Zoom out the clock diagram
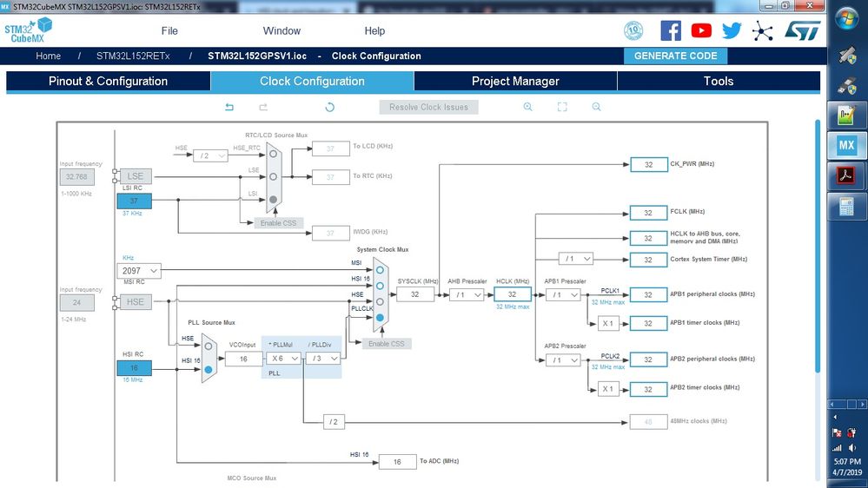868x488 pixels. (596, 107)
